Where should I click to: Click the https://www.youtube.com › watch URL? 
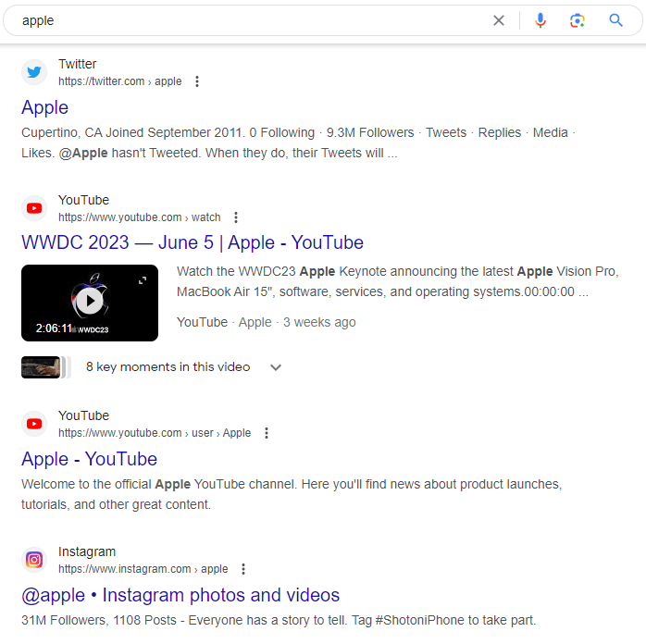[139, 217]
